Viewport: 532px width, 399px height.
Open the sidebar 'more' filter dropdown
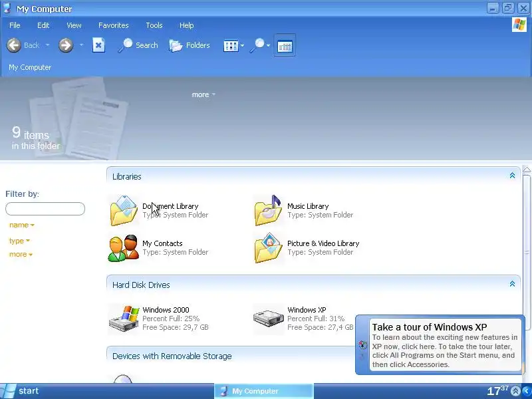(21, 254)
